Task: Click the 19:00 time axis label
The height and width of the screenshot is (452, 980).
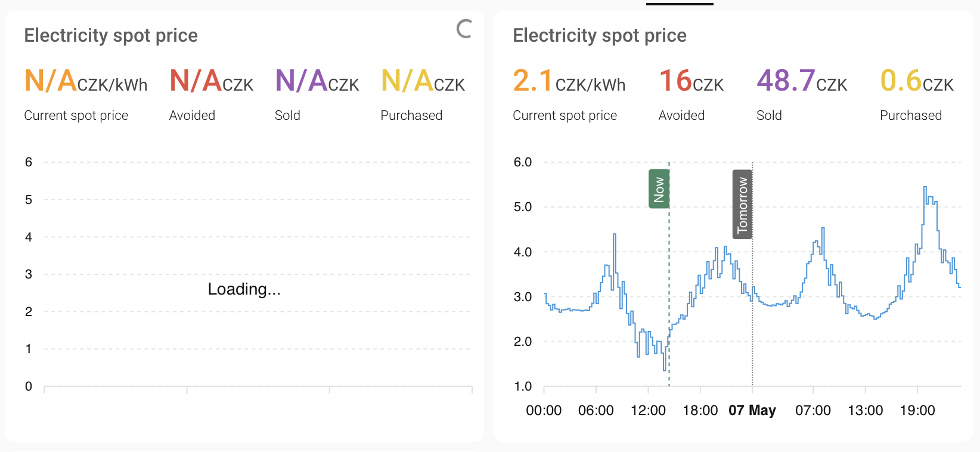Action: tap(917, 410)
